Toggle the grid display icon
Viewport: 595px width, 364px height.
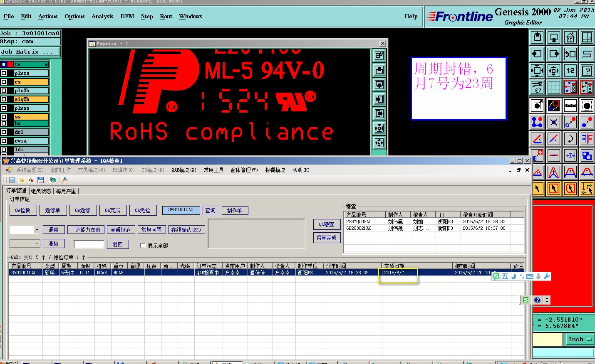(554, 87)
